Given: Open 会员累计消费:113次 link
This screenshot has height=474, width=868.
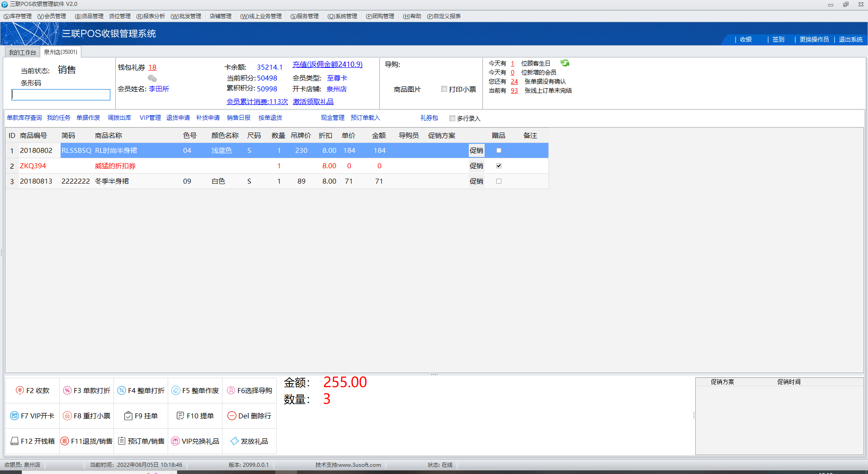Looking at the screenshot, I should click(x=257, y=102).
